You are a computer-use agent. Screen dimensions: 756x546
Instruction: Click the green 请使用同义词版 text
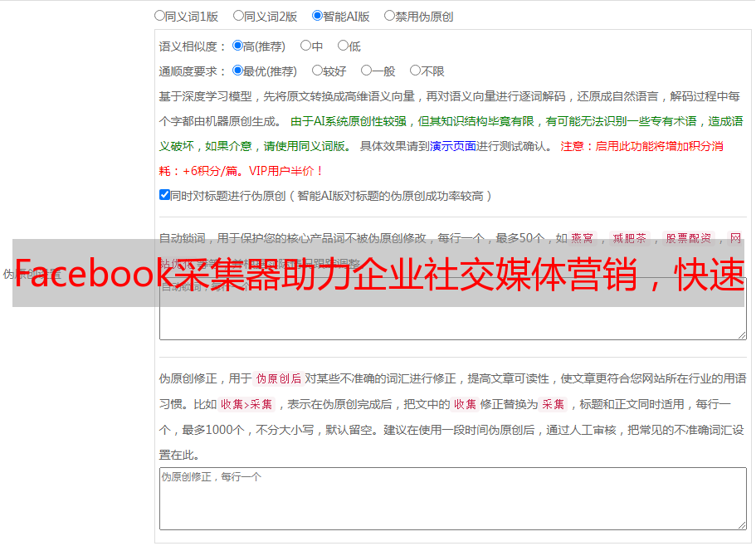click(x=305, y=146)
